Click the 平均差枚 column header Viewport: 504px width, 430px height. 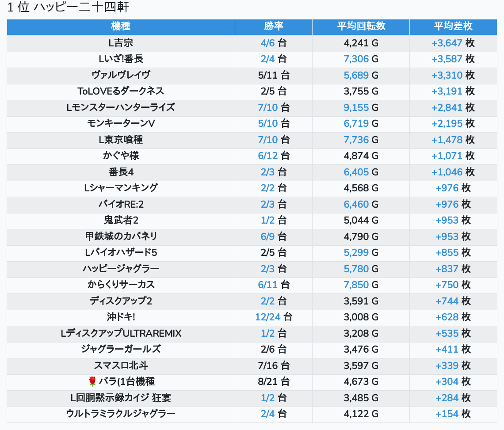pyautogui.click(x=453, y=27)
